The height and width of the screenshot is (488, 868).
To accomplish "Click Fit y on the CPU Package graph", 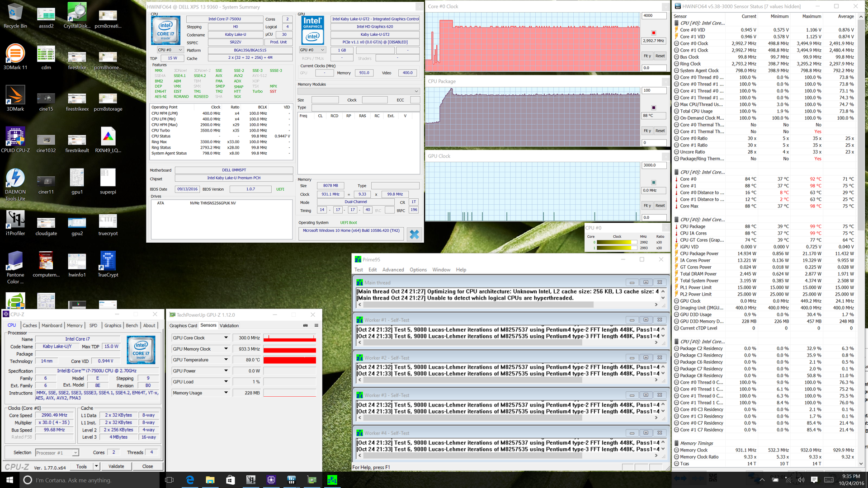I will pyautogui.click(x=647, y=131).
